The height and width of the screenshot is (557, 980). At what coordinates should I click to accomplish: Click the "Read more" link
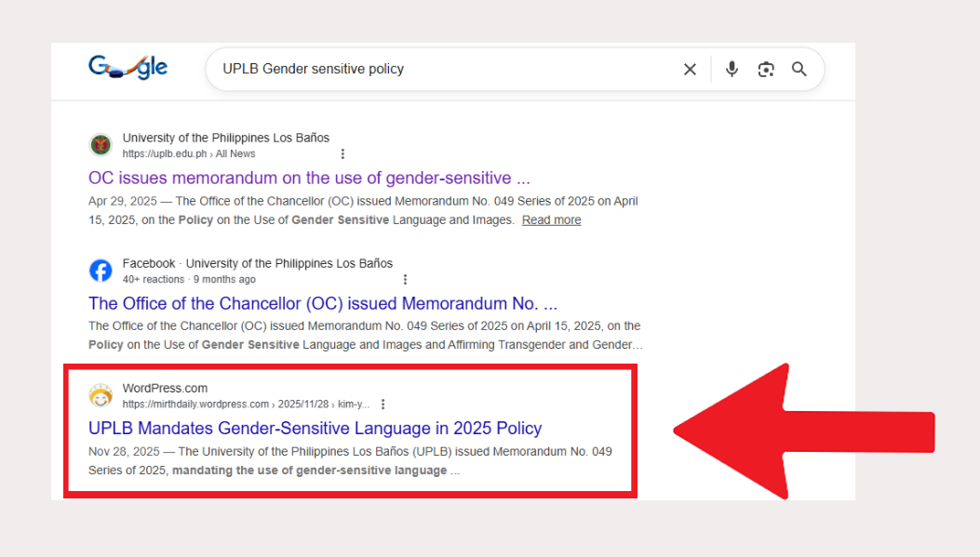tap(551, 220)
